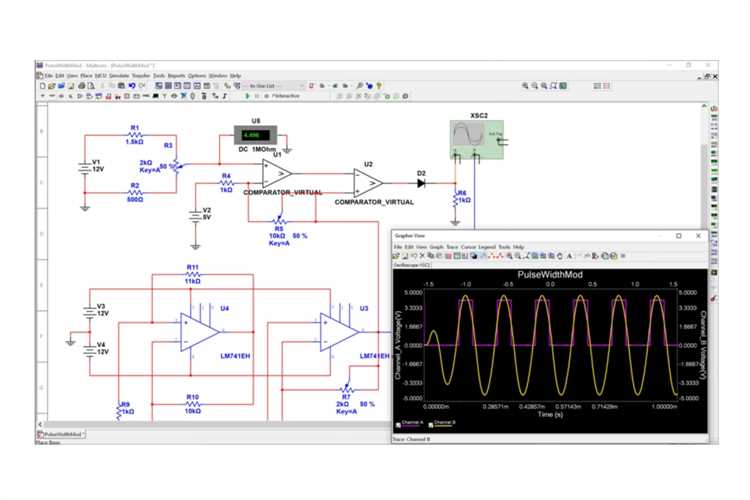This screenshot has height=500, width=750.
Task: Toggle the Channel B legend checkbox
Action: 431,424
